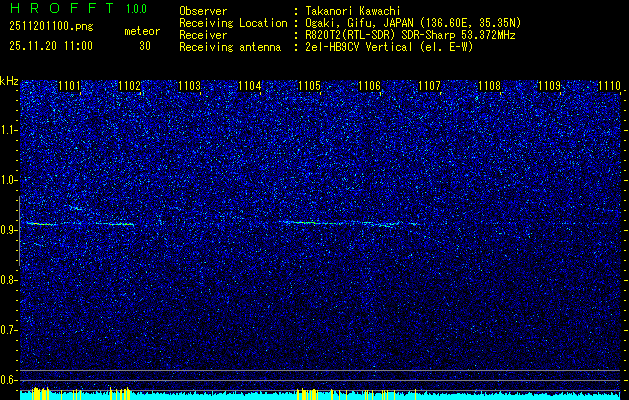Image resolution: width=629 pixels, height=400 pixels.
Task: Click the 1.0 kHz axis label
Action: coord(8,181)
